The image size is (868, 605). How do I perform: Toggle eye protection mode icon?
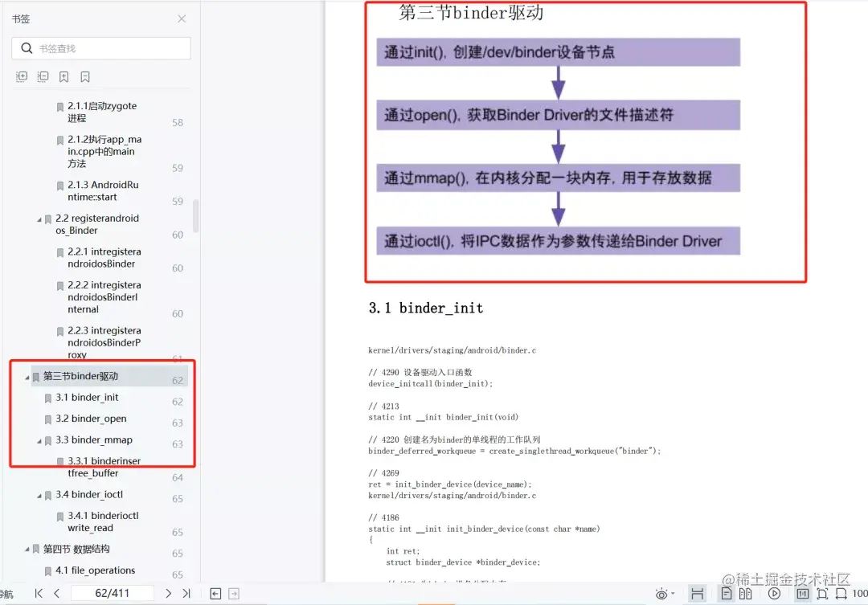click(x=661, y=594)
